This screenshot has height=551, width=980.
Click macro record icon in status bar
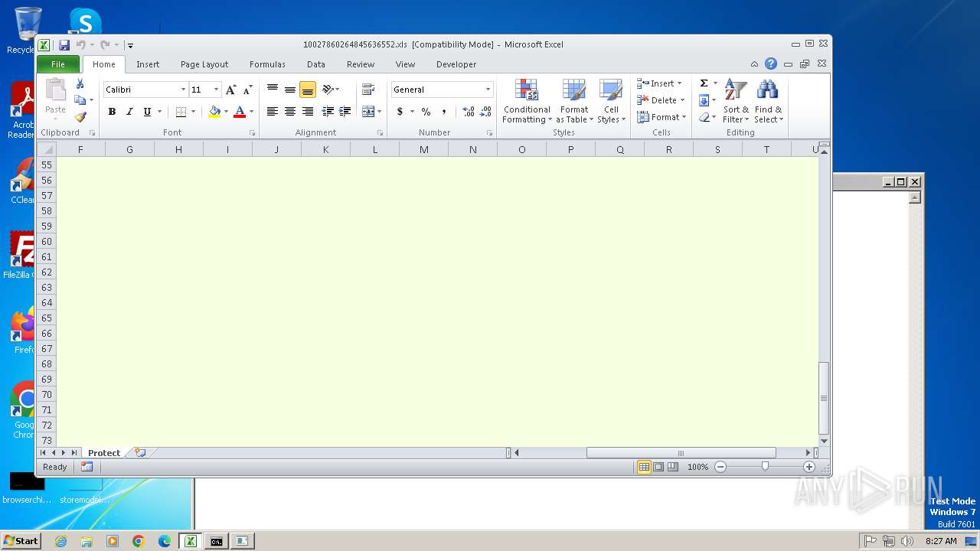tap(87, 467)
